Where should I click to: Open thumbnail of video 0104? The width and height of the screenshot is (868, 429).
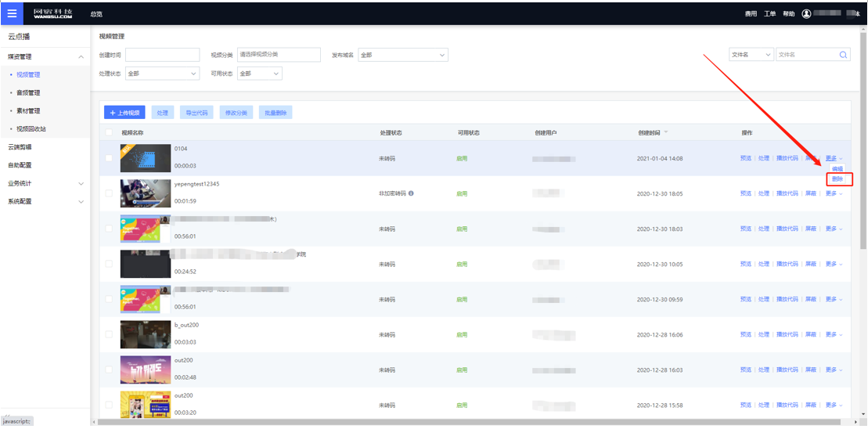click(x=145, y=158)
